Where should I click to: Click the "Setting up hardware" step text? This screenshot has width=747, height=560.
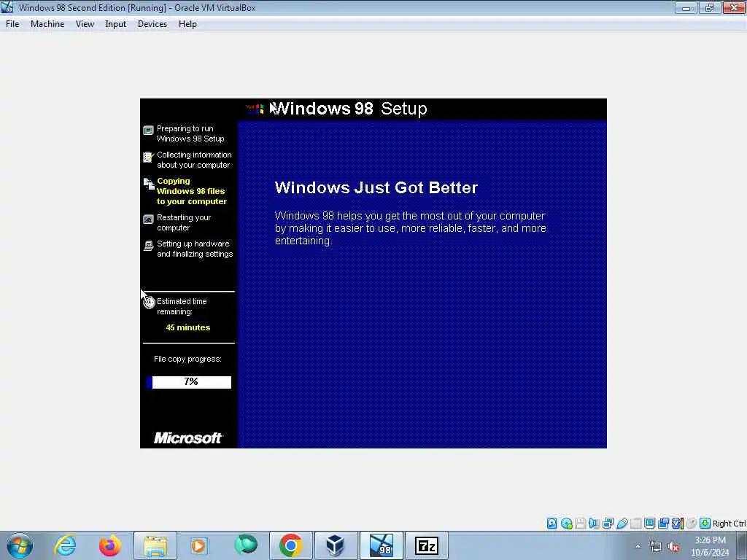195,249
